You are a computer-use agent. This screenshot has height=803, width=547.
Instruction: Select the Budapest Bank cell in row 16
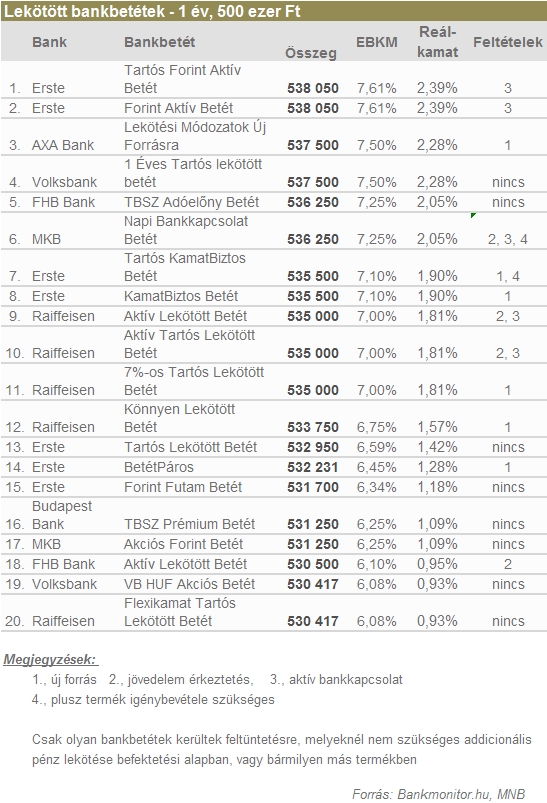pos(62,515)
